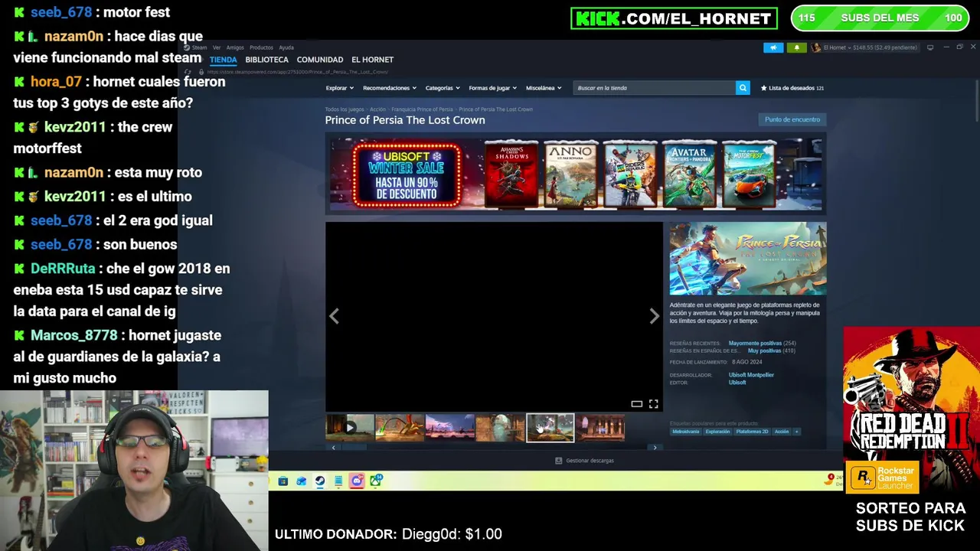Viewport: 980px width, 551px height.
Task: Expand the Formas de jugar dropdown
Action: coord(492,88)
